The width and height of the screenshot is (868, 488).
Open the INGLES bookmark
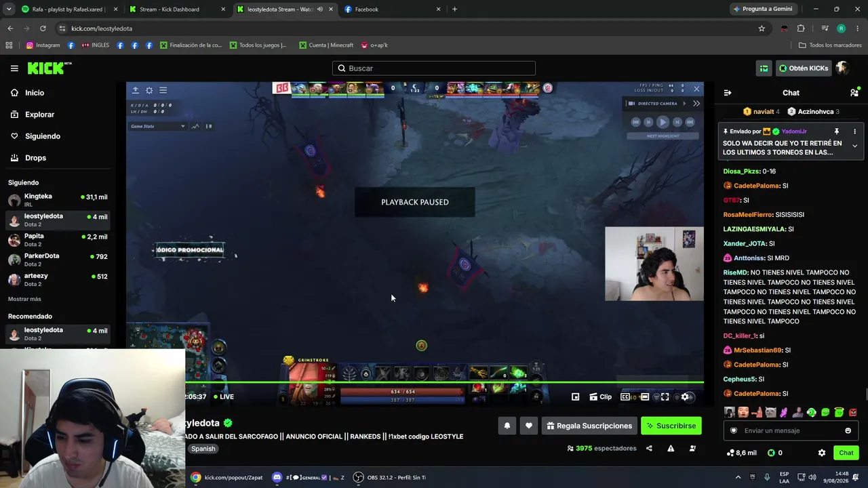click(95, 45)
